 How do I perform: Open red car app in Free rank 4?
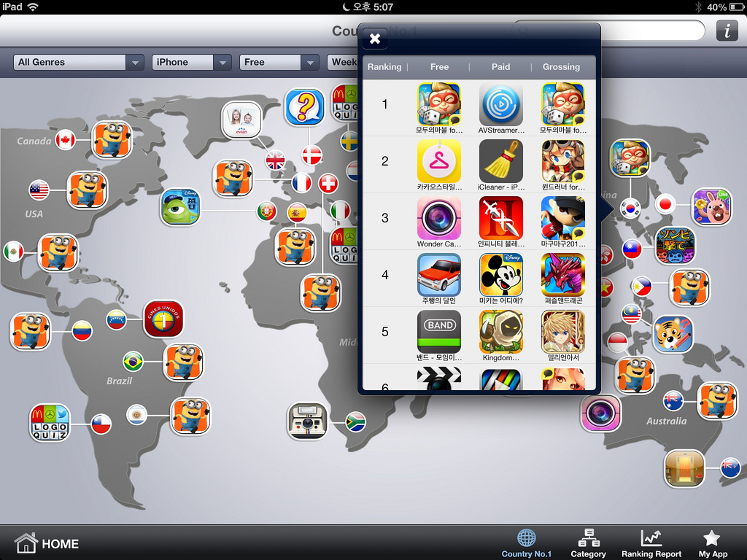(438, 275)
